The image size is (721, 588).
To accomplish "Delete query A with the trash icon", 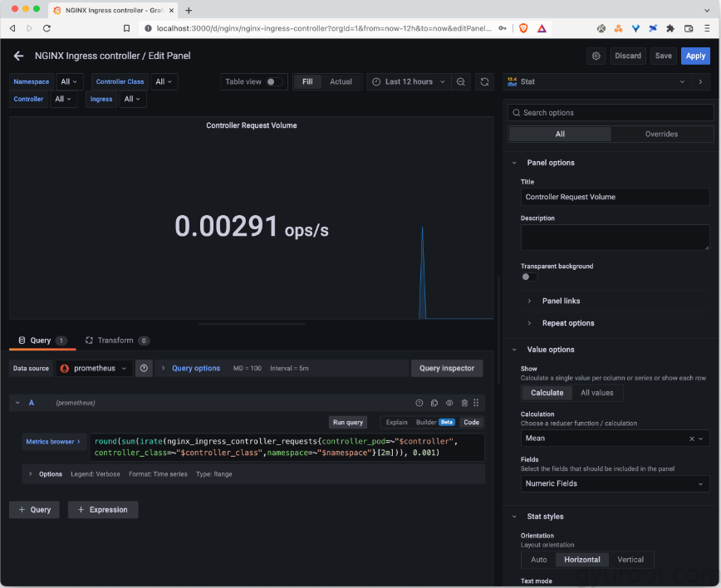I will 464,403.
